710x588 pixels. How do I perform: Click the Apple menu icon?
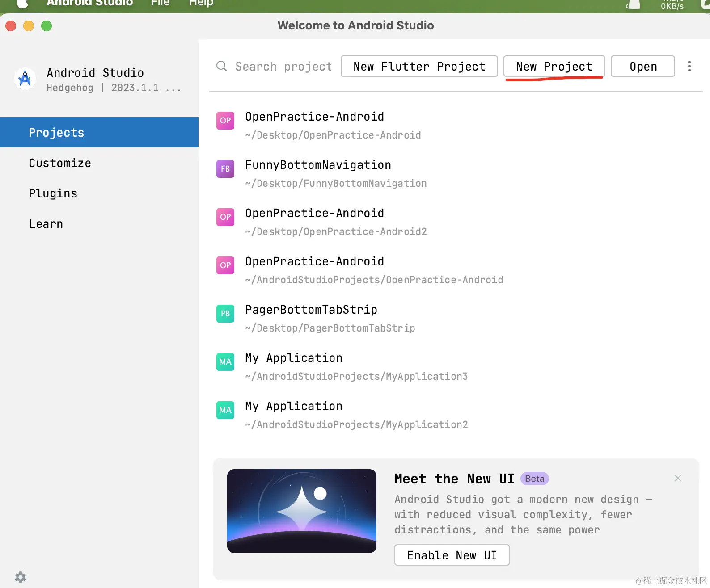(22, 4)
